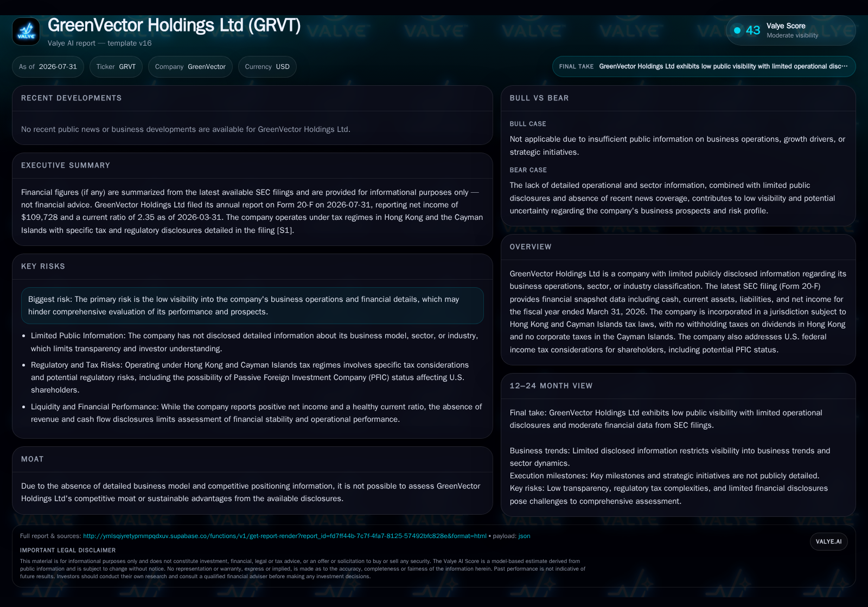Click the bear case paragraph starting 'The lack of detailed'
Screen dimensions: 868x607
tap(673, 198)
